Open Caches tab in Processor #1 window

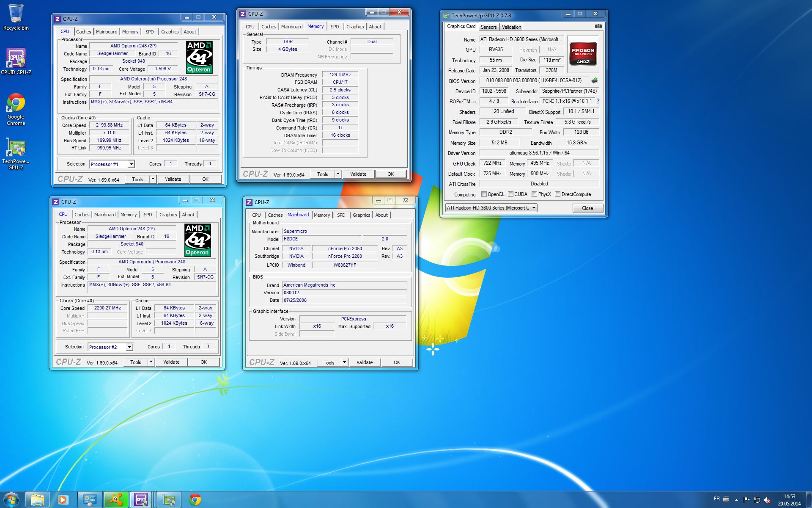click(83, 32)
